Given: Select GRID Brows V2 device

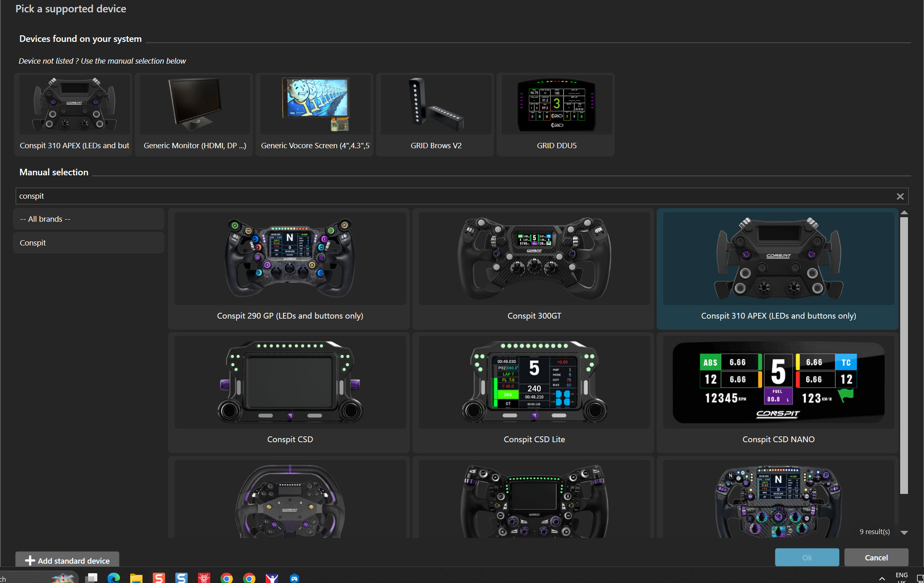Looking at the screenshot, I should [436, 115].
